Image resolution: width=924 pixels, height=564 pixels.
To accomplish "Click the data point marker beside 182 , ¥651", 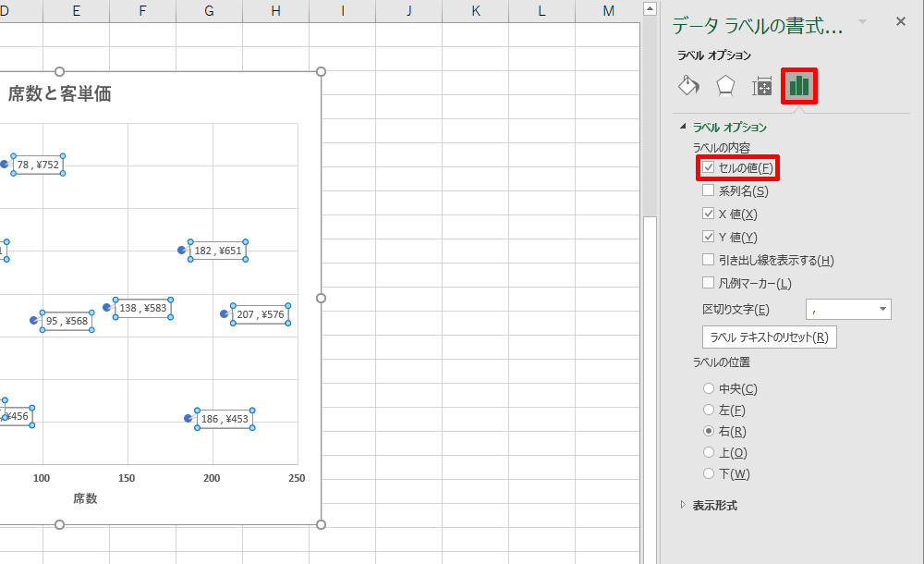I will pos(182,251).
